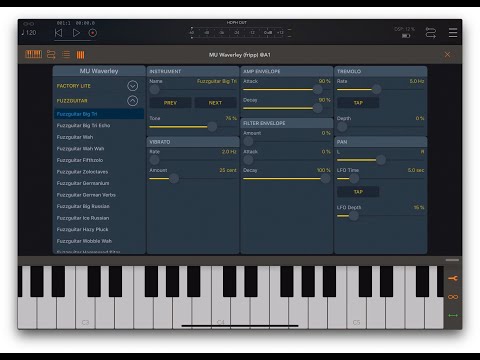Click the Ableton Link icon above the tempo
This screenshot has height=360, width=480.
(x=28, y=23)
